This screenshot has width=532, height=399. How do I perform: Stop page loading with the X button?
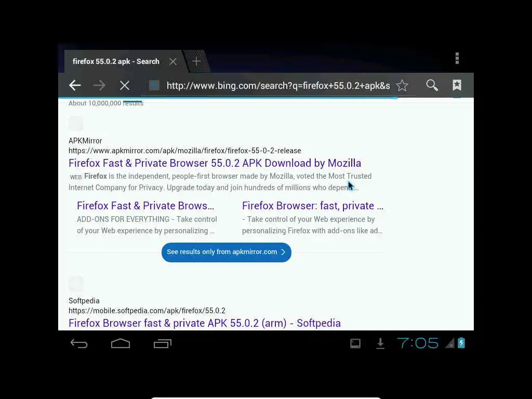[125, 86]
